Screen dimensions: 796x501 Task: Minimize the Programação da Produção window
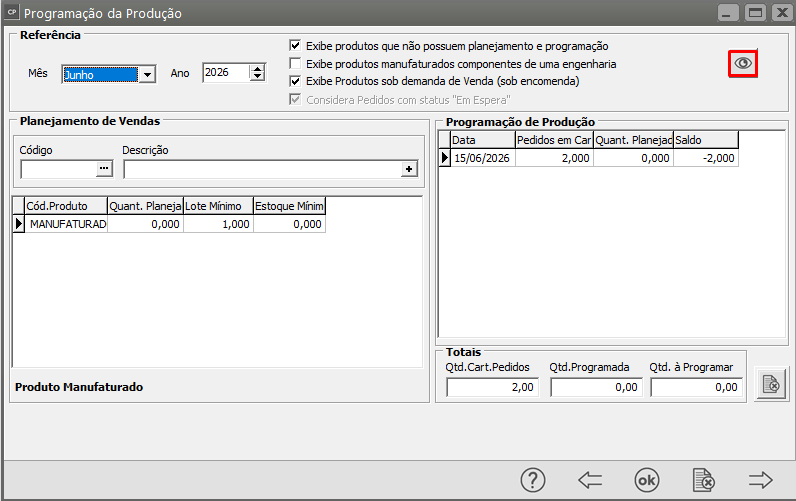(727, 13)
